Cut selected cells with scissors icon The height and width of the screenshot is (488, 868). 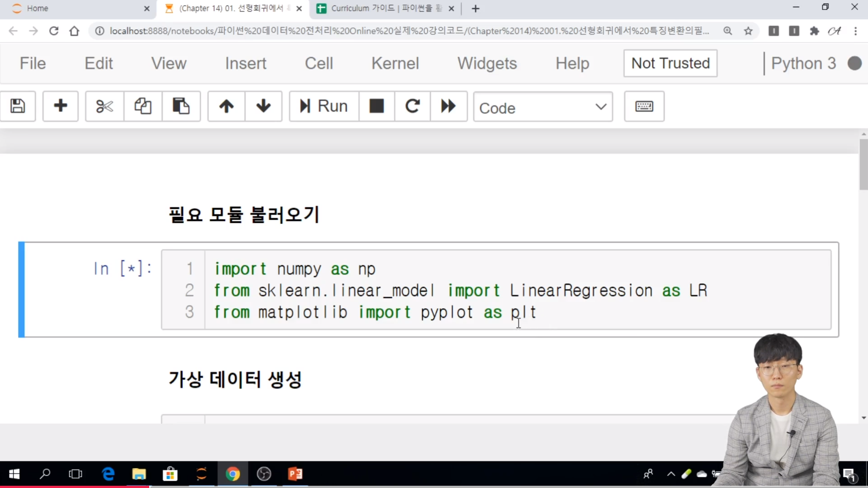[104, 106]
